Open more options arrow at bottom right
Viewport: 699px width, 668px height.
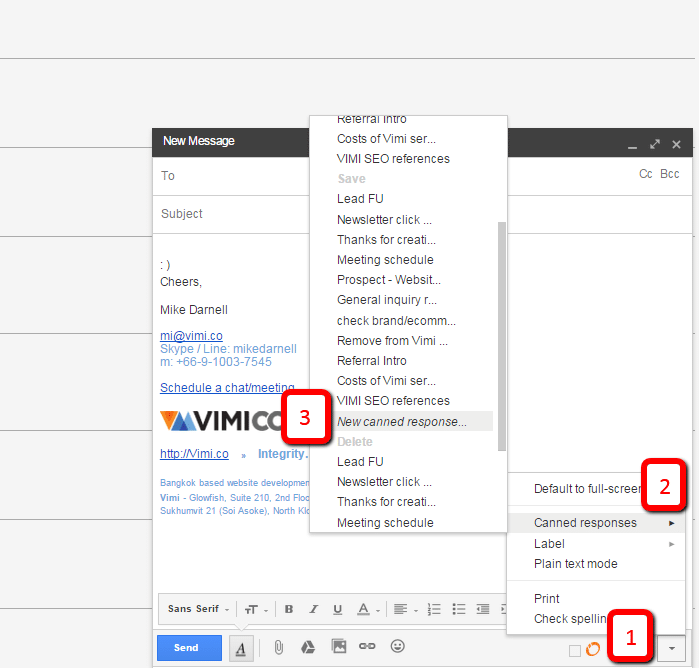(x=671, y=648)
